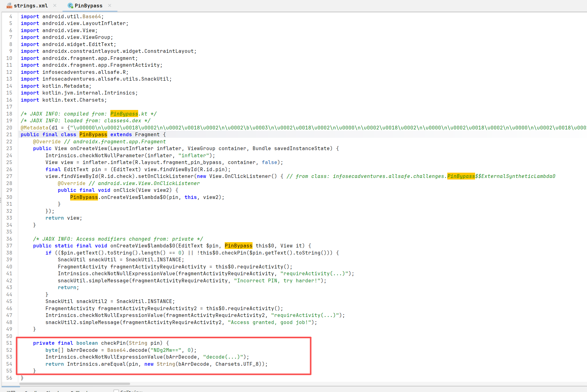Click the checkPin method name on line 51

click(113, 343)
